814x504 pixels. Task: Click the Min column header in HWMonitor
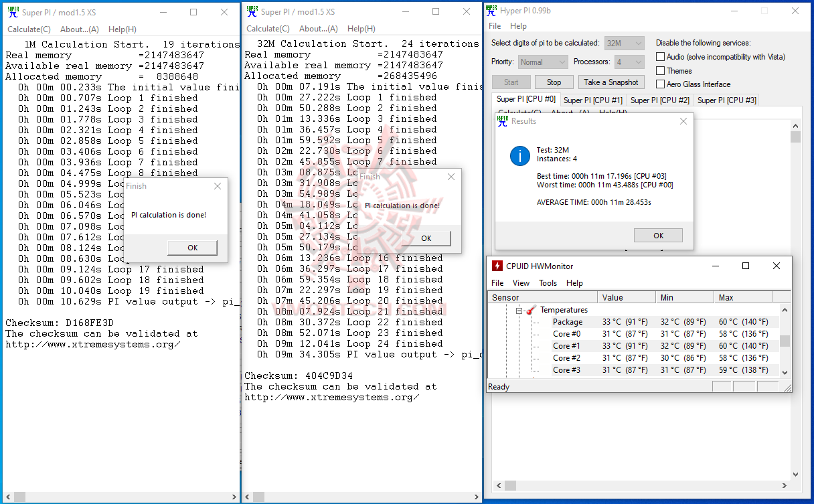coord(685,298)
